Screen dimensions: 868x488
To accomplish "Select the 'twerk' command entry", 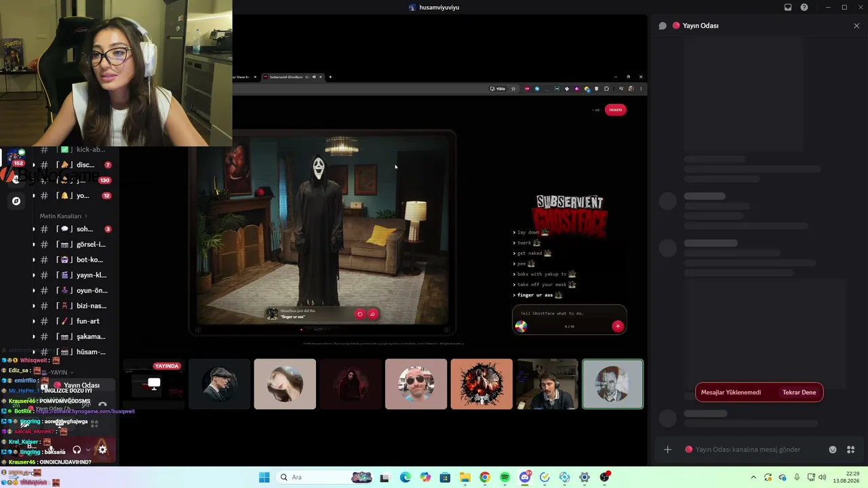I will tap(527, 243).
